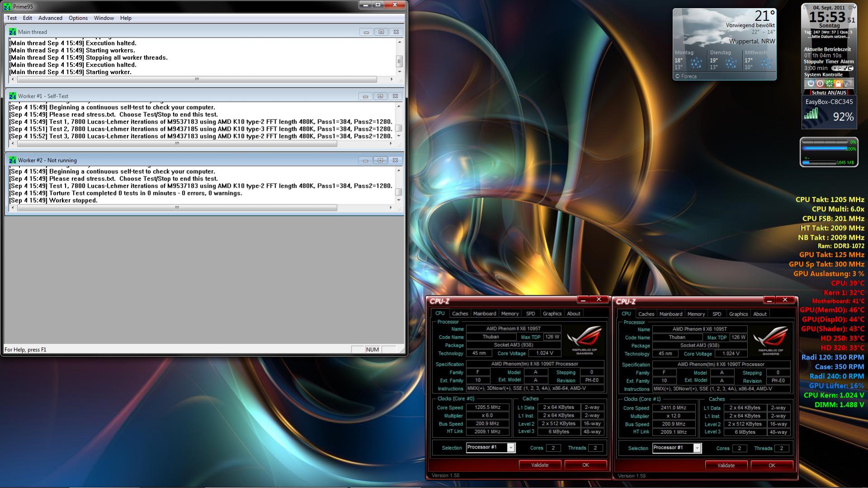The image size is (868, 488).
Task: Click the orange lock icon under System Kontrolle
Action: click(838, 83)
